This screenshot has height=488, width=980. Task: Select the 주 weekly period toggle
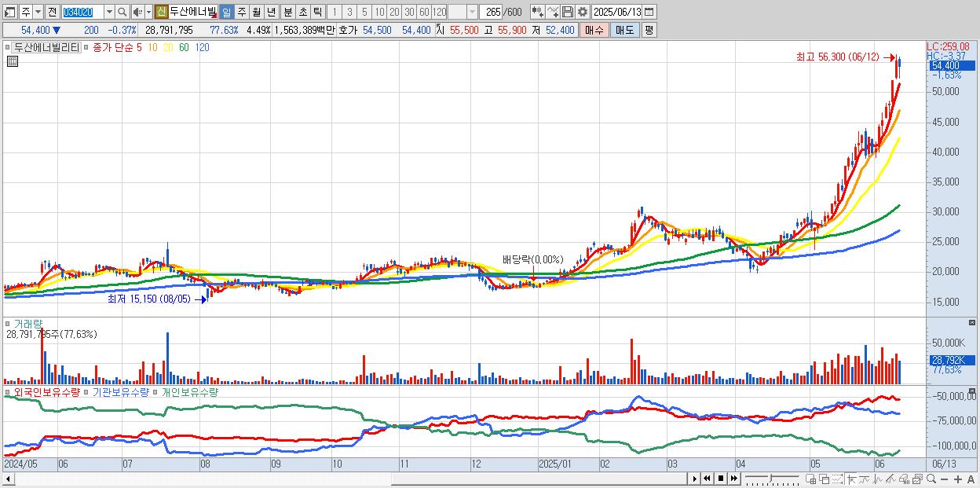[x=242, y=12]
